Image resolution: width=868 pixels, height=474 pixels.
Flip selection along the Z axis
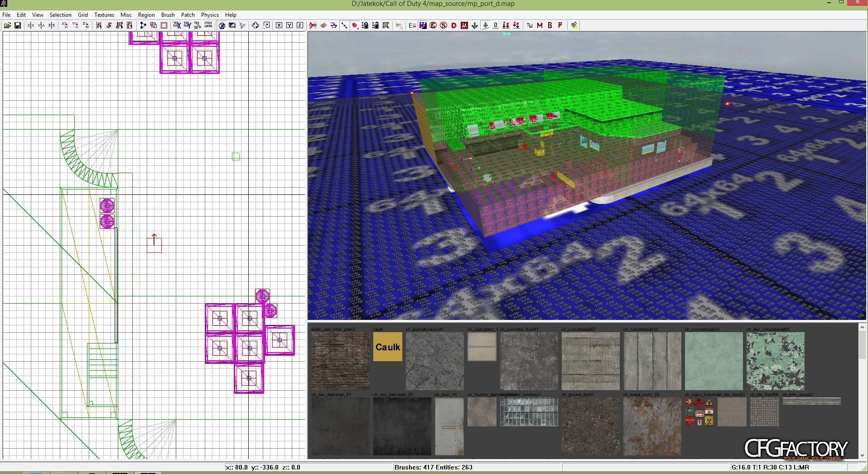(x=52, y=25)
